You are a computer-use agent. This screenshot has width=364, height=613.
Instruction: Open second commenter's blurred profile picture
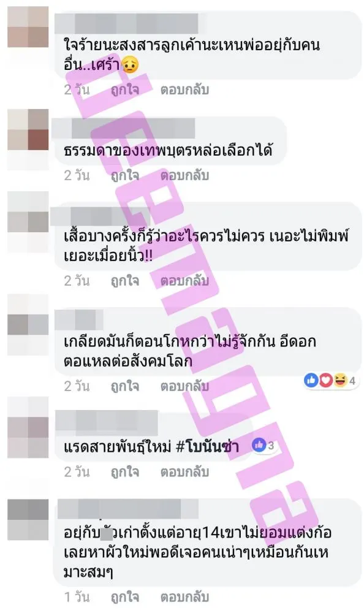tap(28, 130)
